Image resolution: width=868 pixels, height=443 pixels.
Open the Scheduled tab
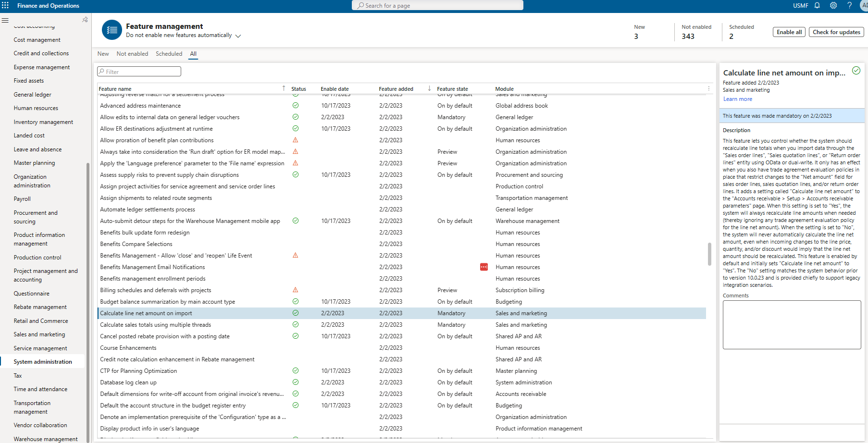pos(169,53)
